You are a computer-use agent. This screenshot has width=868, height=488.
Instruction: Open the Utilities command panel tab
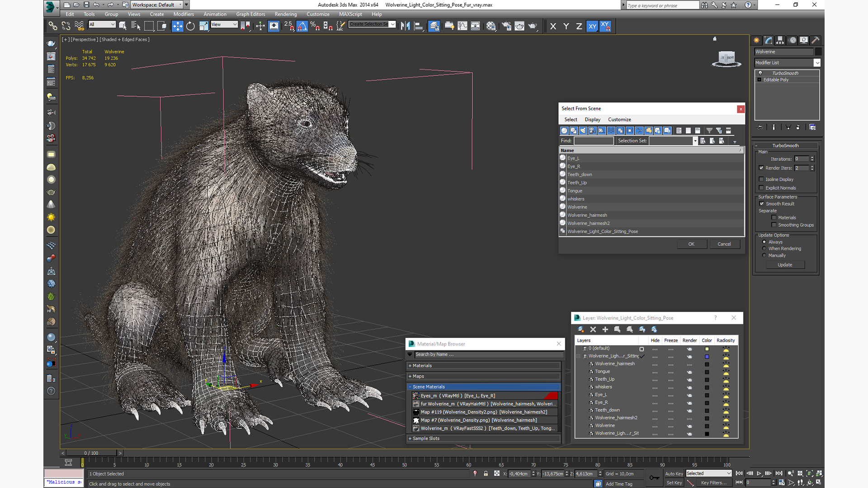(x=816, y=40)
